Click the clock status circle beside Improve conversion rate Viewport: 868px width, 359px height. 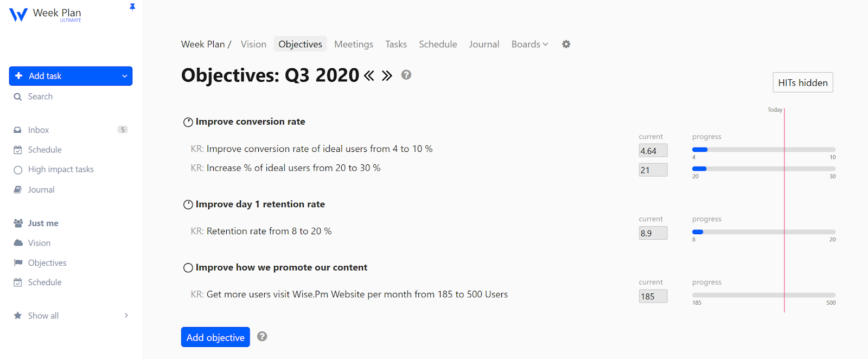pyautogui.click(x=188, y=122)
